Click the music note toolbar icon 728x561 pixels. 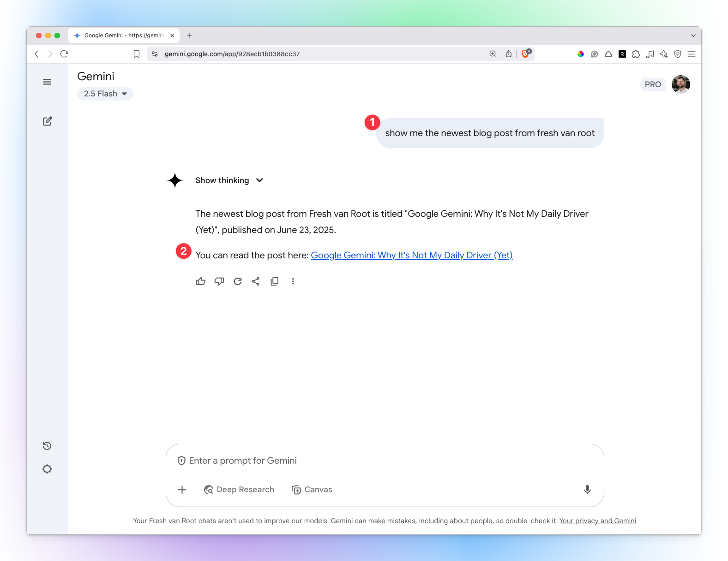(650, 54)
